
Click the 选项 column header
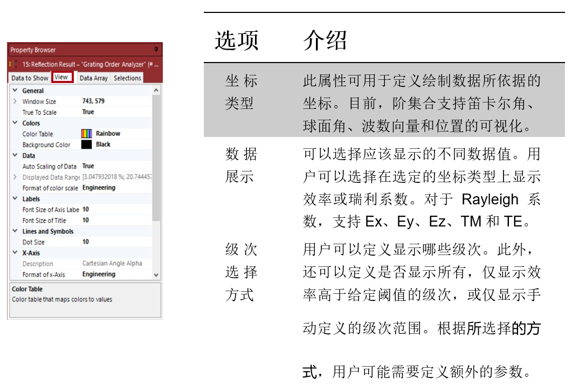(x=236, y=40)
